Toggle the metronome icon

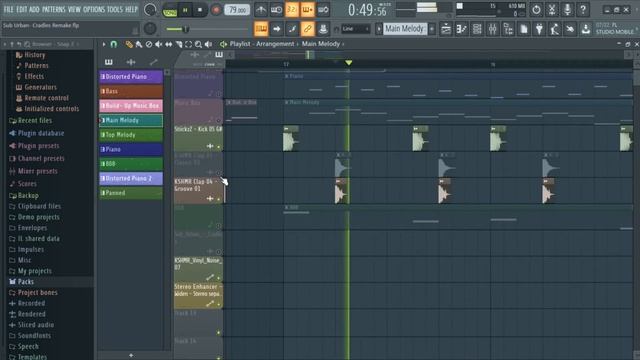[261, 10]
